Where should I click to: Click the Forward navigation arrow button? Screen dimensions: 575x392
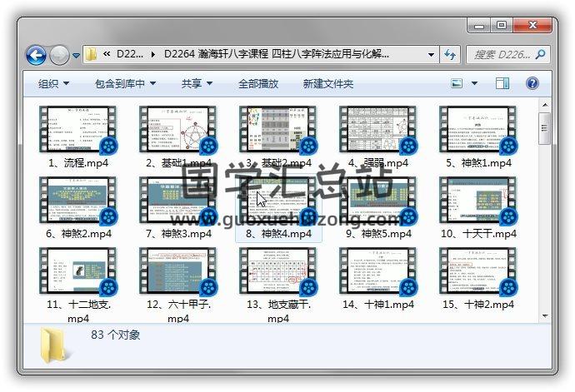click(x=59, y=55)
